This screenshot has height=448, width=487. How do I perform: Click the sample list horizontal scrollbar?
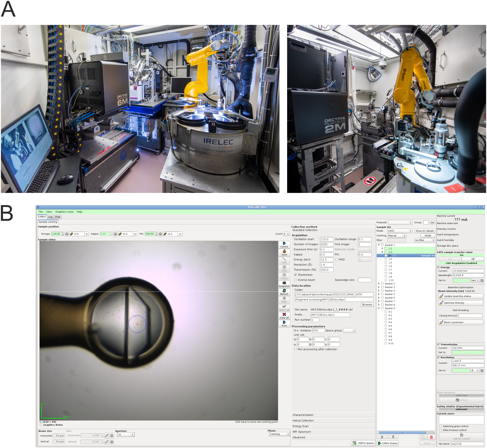403,433
